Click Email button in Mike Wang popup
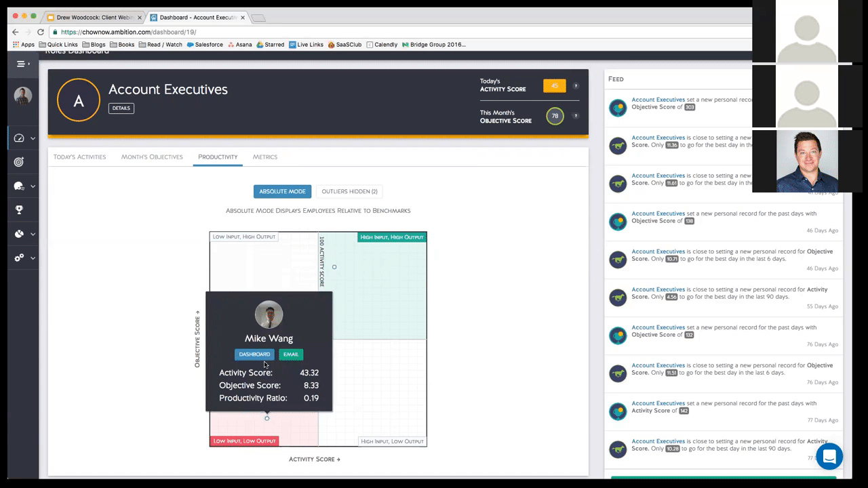 [x=291, y=354]
